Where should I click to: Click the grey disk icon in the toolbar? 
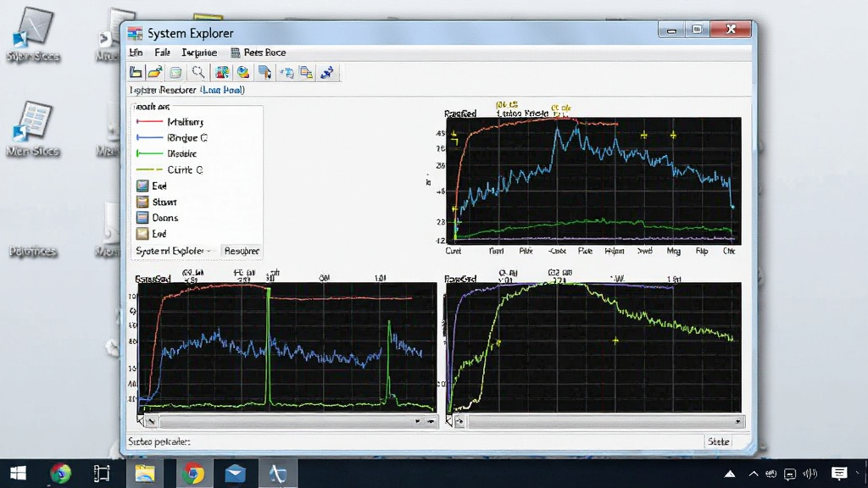tap(175, 73)
